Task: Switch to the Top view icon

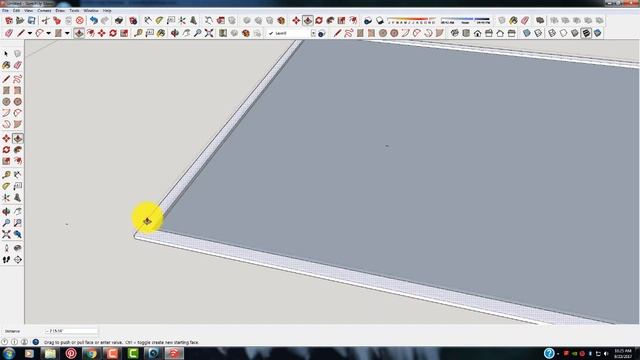Action: 466,33
